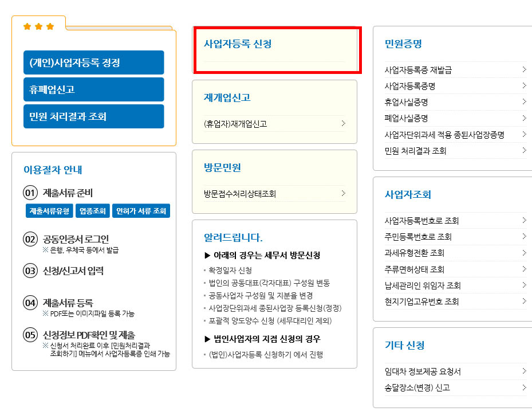This screenshot has height=419, width=532.
Task: Click the 사업자조회 heading
Action: coord(408,194)
